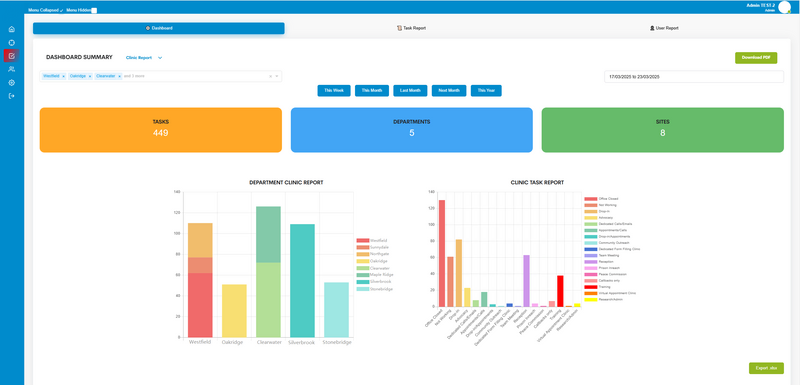Click the DASHBOARD SUMMARY heading

coord(79,57)
